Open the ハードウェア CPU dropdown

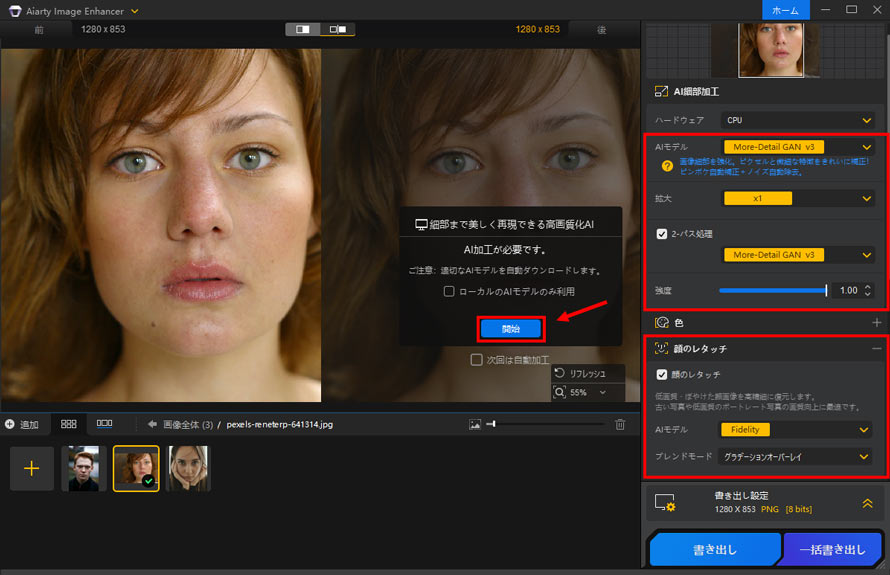coord(795,120)
